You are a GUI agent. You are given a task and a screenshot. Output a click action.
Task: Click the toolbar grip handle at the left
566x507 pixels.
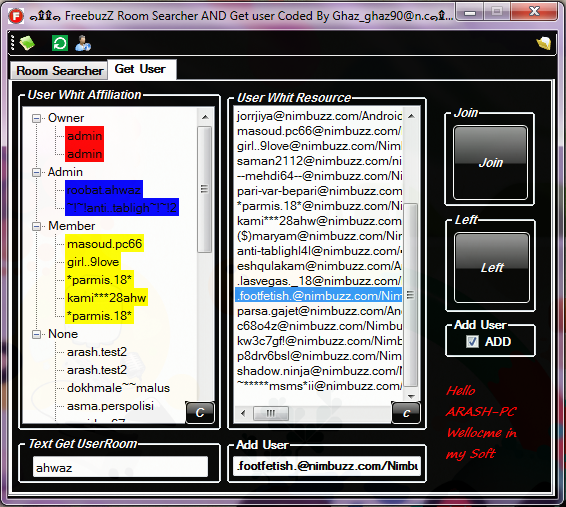point(13,43)
